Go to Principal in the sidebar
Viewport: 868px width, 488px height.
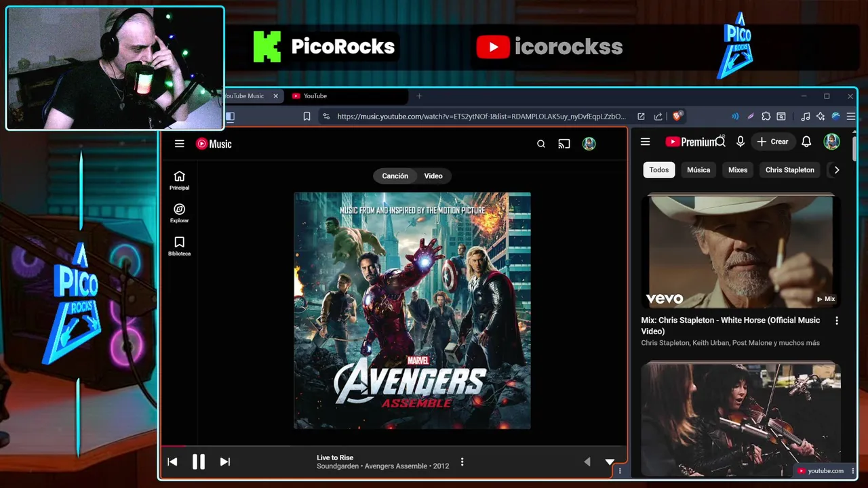tap(179, 180)
